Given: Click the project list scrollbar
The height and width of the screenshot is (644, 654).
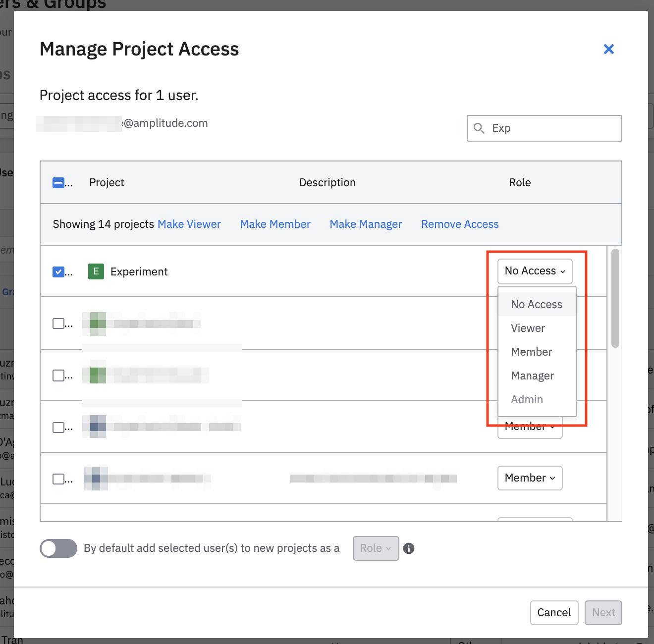Looking at the screenshot, I should [615, 298].
